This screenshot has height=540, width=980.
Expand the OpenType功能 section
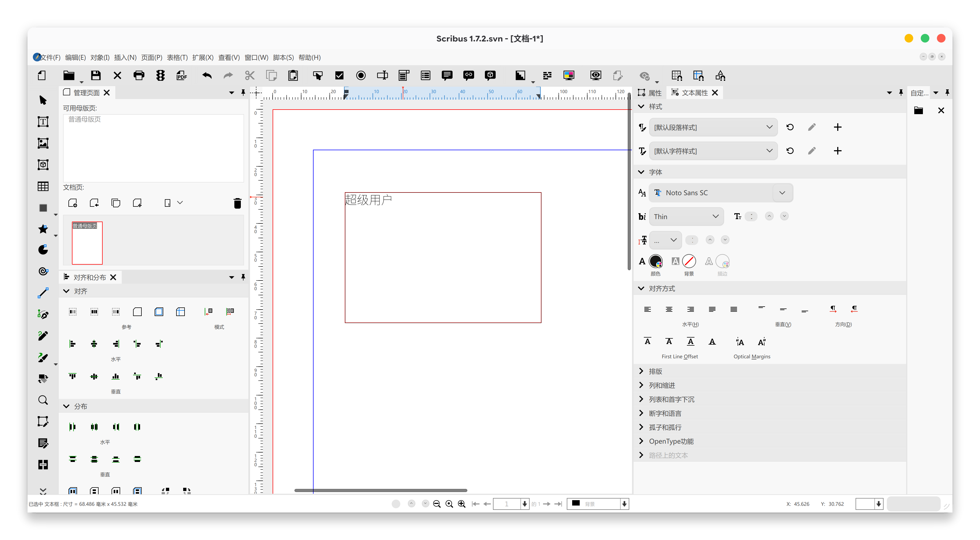[x=671, y=441]
